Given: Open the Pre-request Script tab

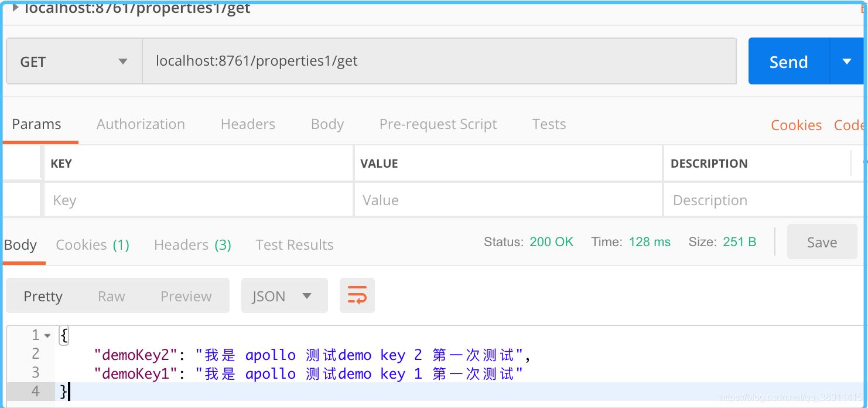Looking at the screenshot, I should 438,124.
